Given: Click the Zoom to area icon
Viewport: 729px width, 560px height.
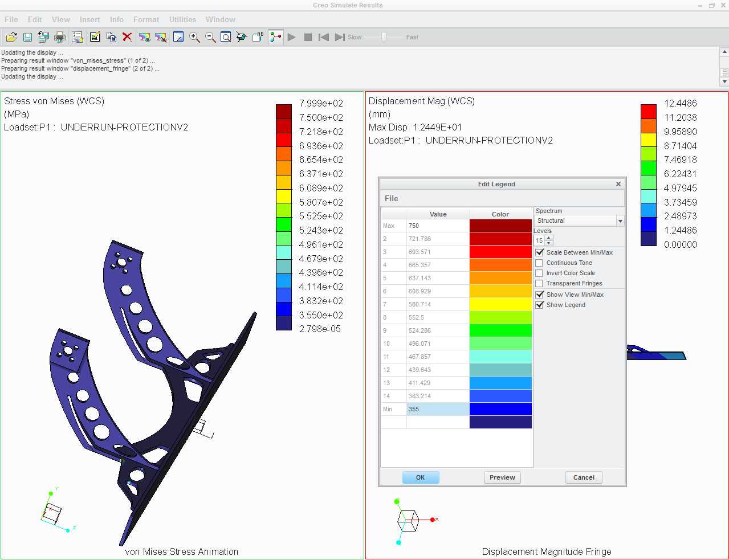Looking at the screenshot, I should click(226, 37).
